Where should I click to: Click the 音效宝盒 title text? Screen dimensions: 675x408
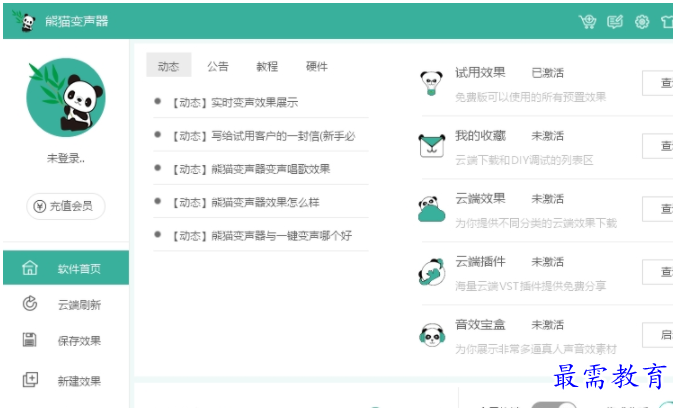tap(480, 325)
